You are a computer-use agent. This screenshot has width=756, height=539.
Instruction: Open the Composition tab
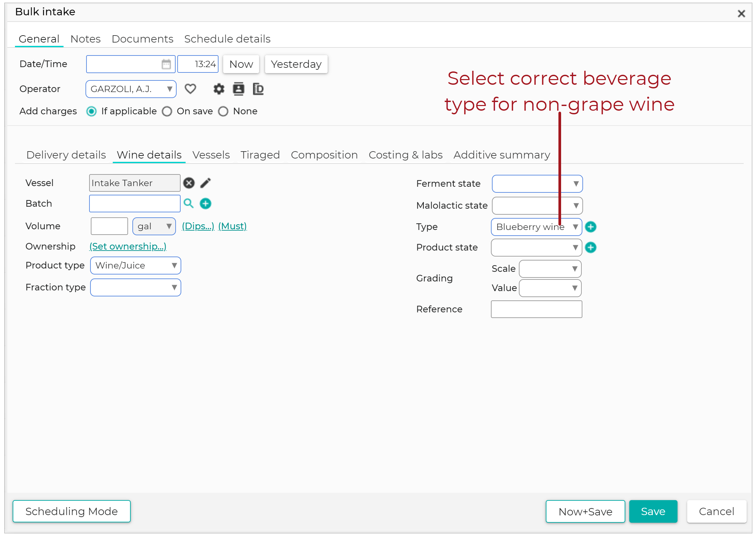pos(324,155)
